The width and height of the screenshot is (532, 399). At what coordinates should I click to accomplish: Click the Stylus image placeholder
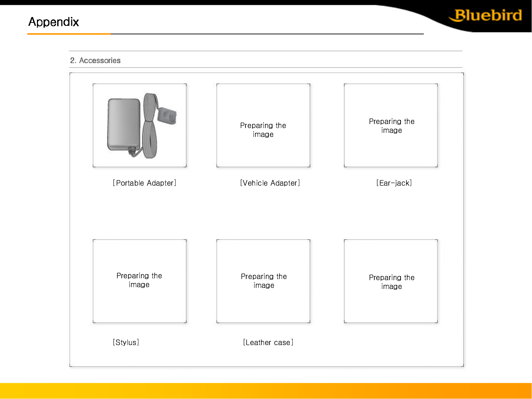(140, 281)
